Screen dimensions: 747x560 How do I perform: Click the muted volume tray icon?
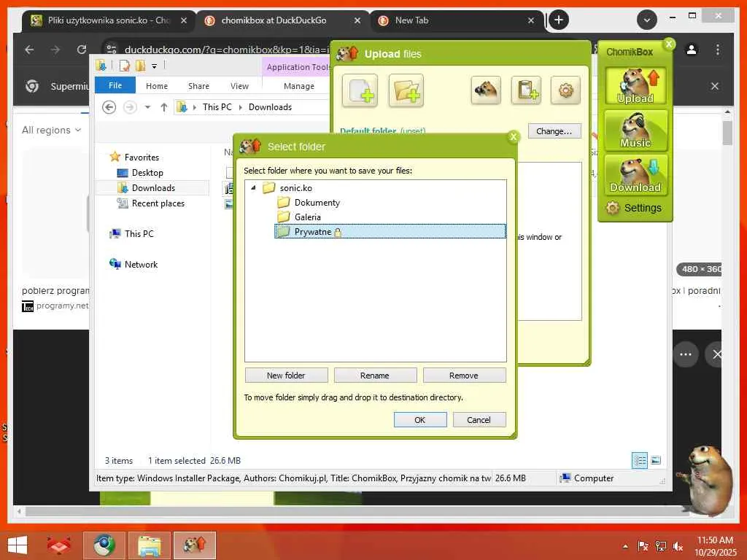point(677,546)
